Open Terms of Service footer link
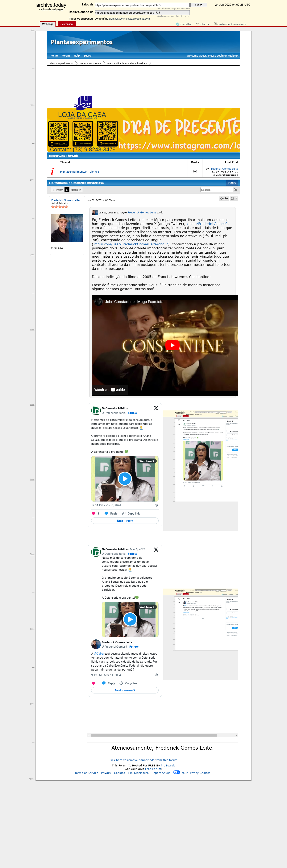Viewport: 287px width, 868px height. (86, 773)
